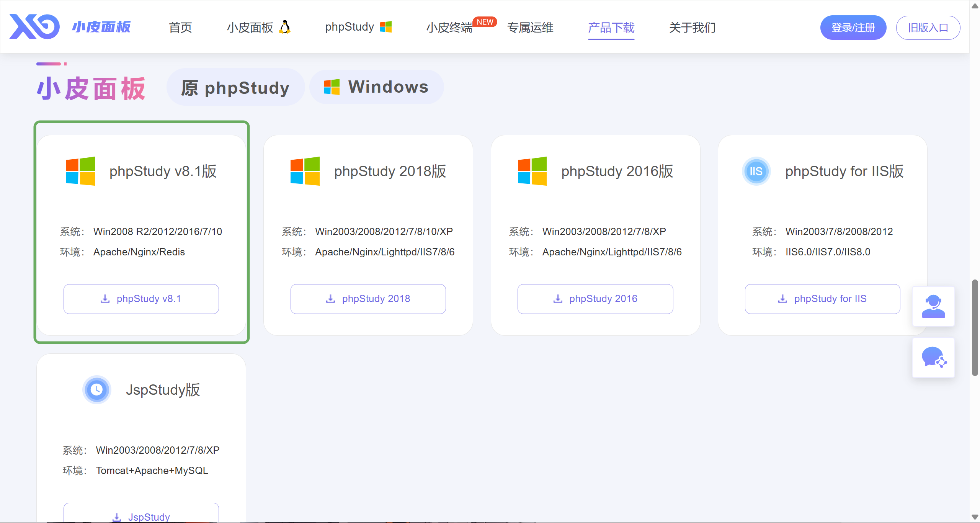Click the phpStudy for IIS版 card title
The image size is (980, 523).
tap(844, 171)
